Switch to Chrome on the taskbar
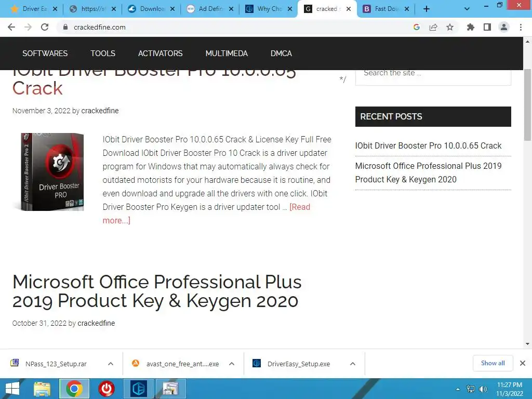The image size is (532, 399). point(74,389)
